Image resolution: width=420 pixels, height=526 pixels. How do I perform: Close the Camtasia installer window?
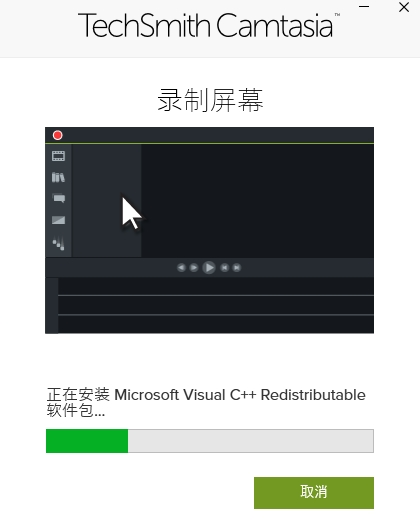coord(404,7)
